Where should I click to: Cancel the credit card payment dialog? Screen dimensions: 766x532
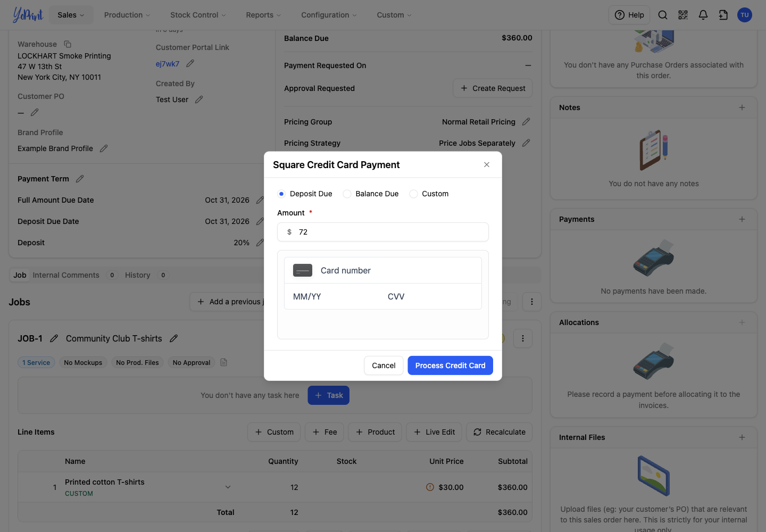point(384,365)
